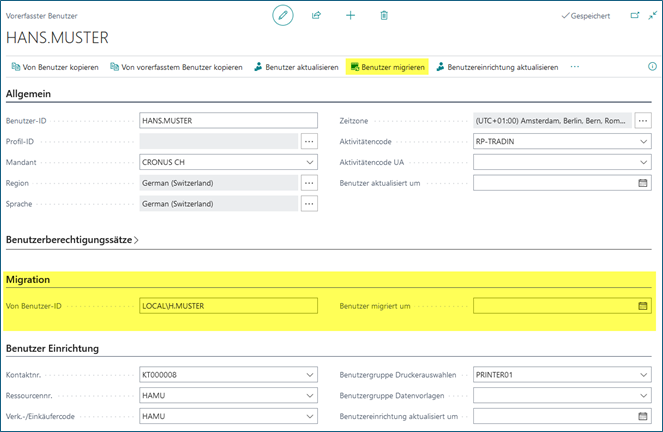Open page in new window icon
Viewport: 663px width, 432px height.
pyautogui.click(x=634, y=16)
